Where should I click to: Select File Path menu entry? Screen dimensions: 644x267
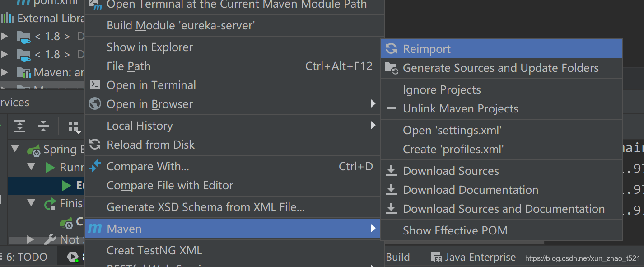pos(233,66)
